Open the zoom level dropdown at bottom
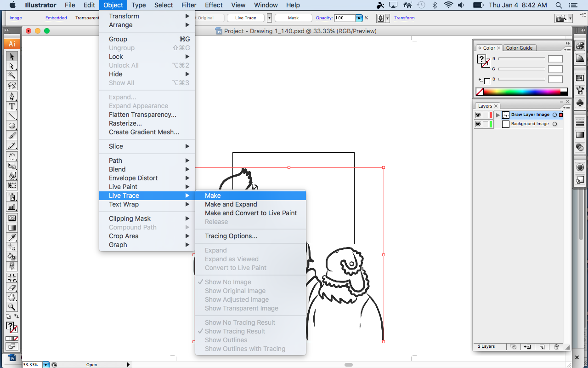The width and height of the screenshot is (588, 368). [46, 365]
